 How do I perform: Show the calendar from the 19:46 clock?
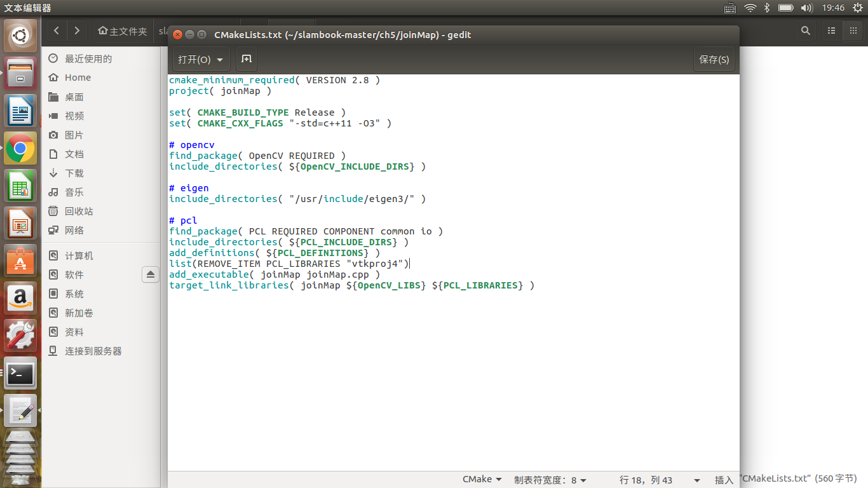pyautogui.click(x=833, y=8)
